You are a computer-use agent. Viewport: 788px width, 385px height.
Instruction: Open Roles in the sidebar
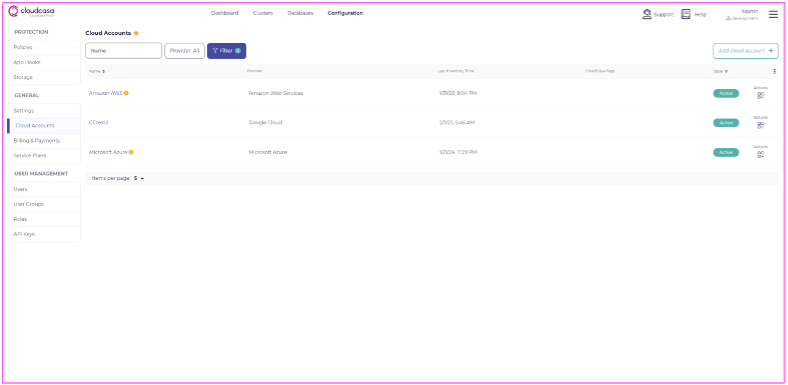44,219
